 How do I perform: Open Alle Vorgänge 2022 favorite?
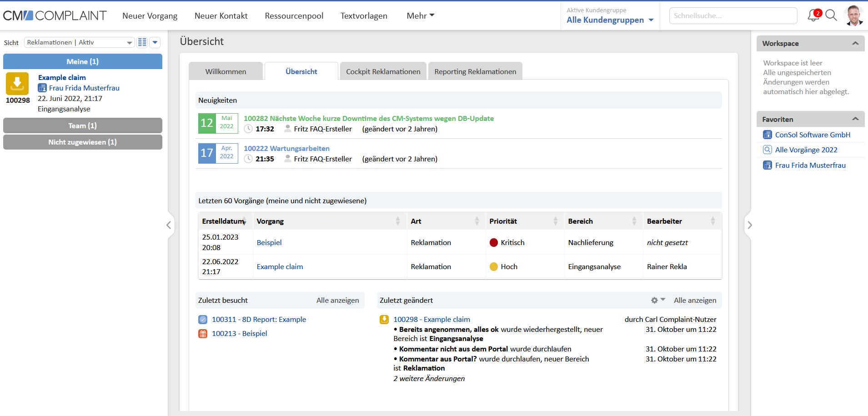click(806, 150)
